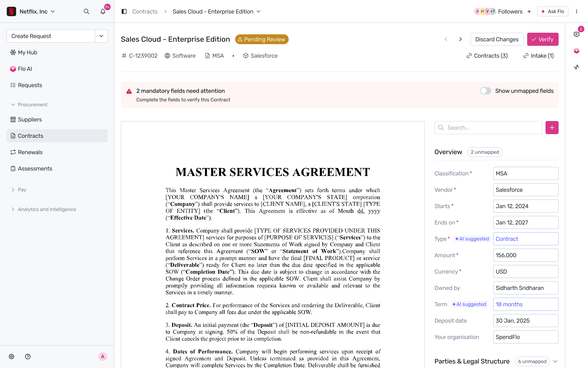Click the pink plus add field button

click(x=552, y=128)
